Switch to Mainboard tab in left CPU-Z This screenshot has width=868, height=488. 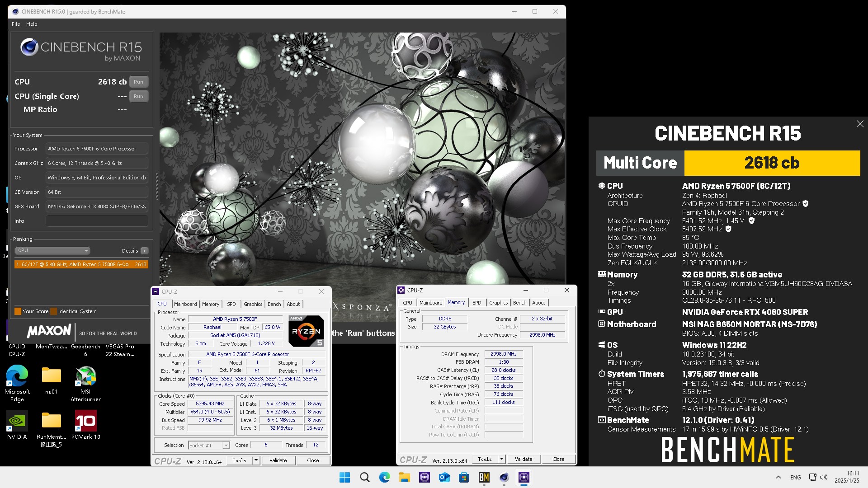185,304
